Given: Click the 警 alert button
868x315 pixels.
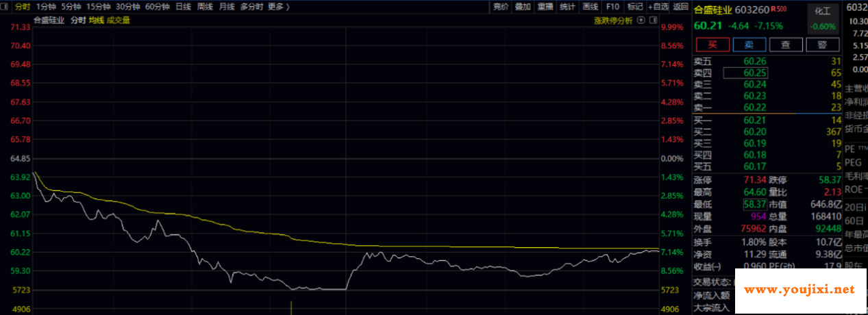Looking at the screenshot, I should (x=822, y=45).
